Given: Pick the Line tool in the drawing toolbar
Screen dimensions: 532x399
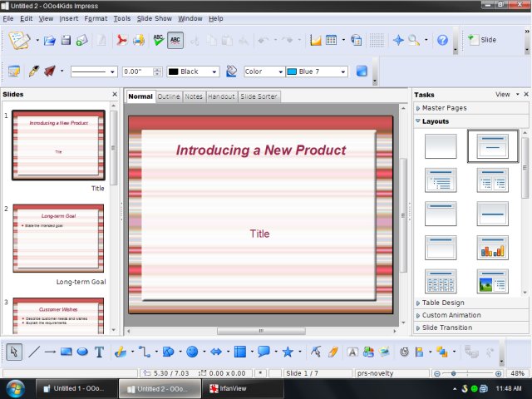Looking at the screenshot, I should click(x=34, y=352).
